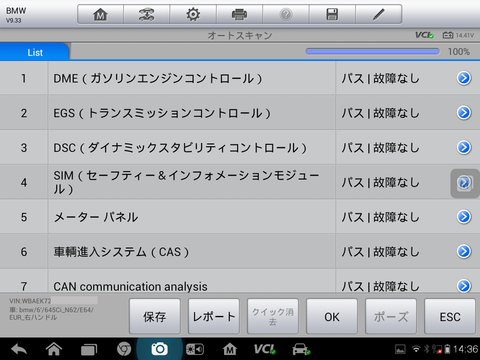Click the vehicle swap toolbar icon
The image size is (480, 360).
pyautogui.click(x=147, y=14)
